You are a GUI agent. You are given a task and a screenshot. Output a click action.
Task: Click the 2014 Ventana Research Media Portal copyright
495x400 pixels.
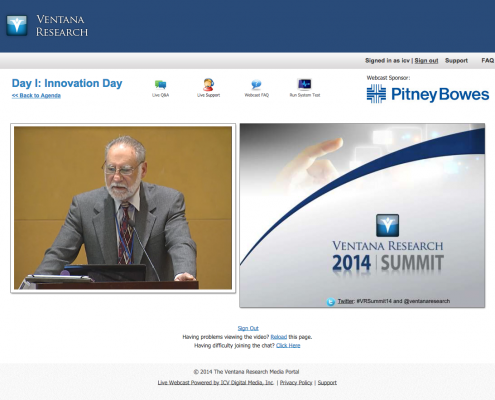[246, 372]
